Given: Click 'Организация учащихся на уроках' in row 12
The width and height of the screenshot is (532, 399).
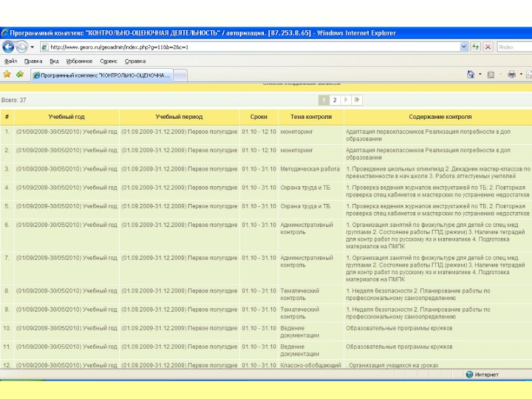Looking at the screenshot, I should coord(394,365).
